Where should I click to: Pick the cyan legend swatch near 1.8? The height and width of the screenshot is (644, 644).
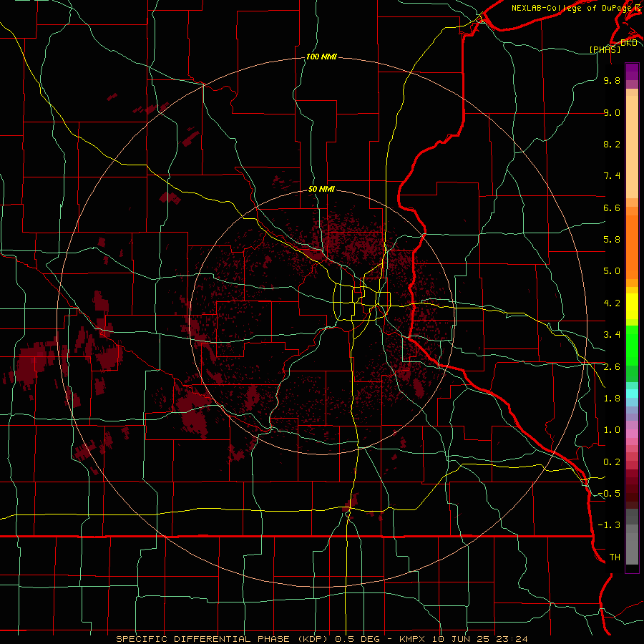[x=632, y=393]
